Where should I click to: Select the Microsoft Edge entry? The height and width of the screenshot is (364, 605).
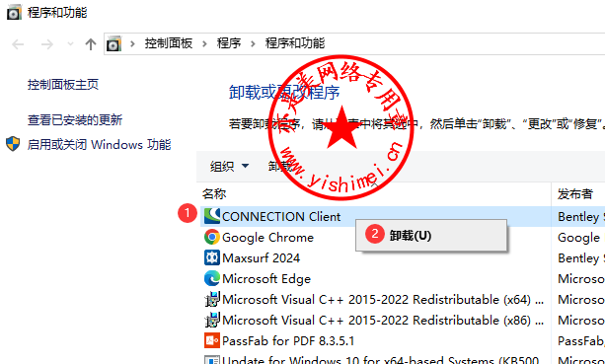point(266,279)
